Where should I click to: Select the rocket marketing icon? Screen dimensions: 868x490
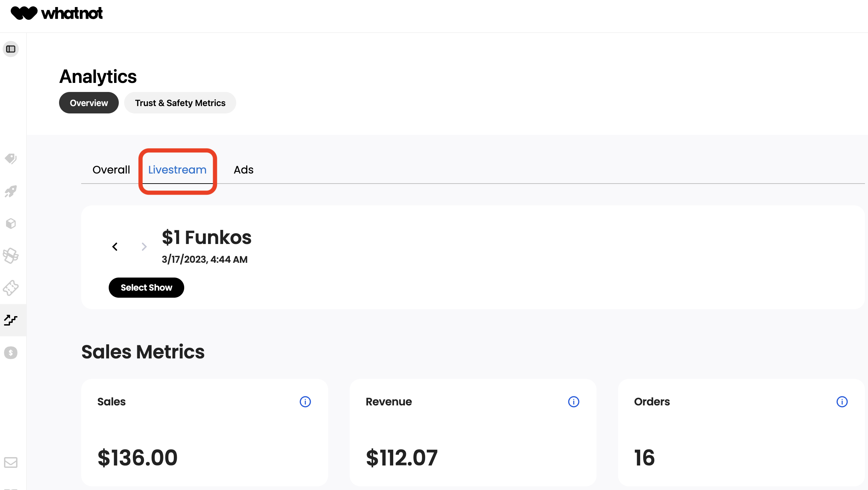tap(10, 191)
